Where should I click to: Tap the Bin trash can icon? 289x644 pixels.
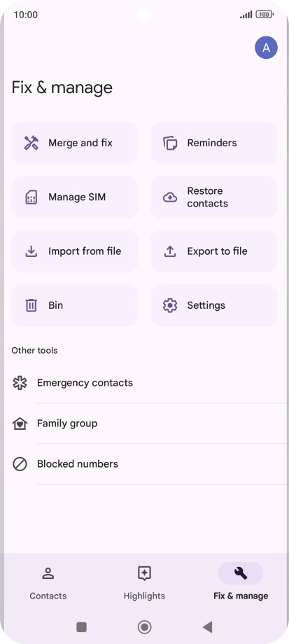point(31,305)
